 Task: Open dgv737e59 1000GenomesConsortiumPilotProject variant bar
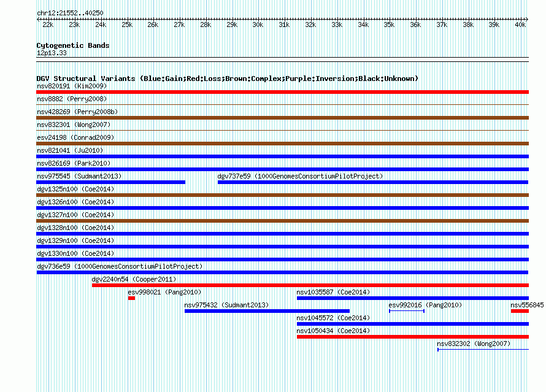pos(373,182)
